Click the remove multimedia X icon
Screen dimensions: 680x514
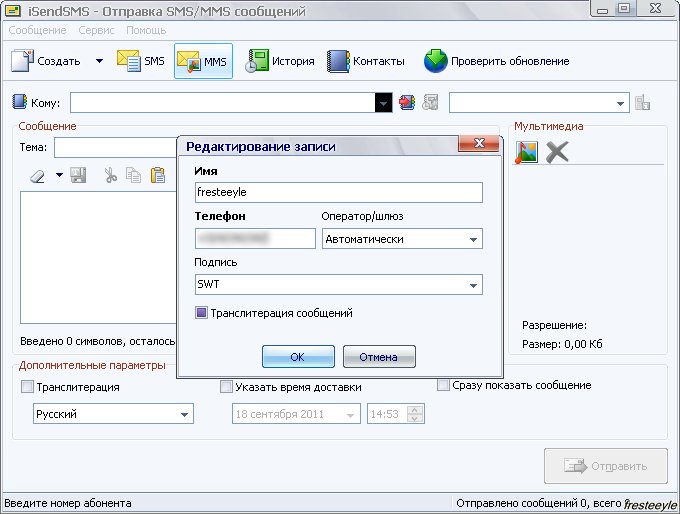(x=557, y=151)
